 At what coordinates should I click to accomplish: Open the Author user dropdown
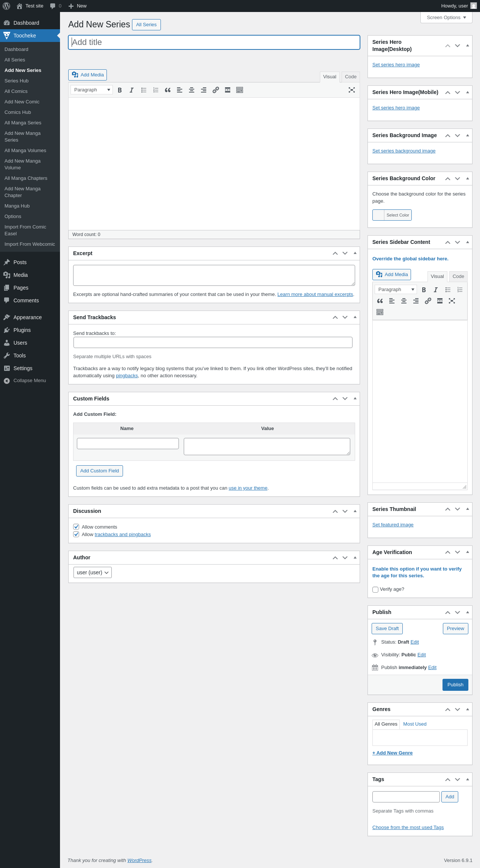click(x=93, y=572)
